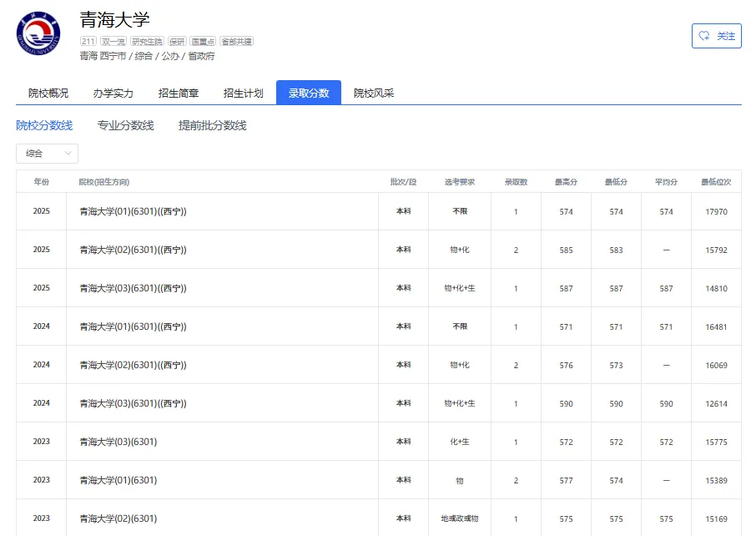Select 2024 row 青海大学(03)(6301)((西宁))
Image resolution: width=756 pixels, height=536 pixels.
point(379,403)
